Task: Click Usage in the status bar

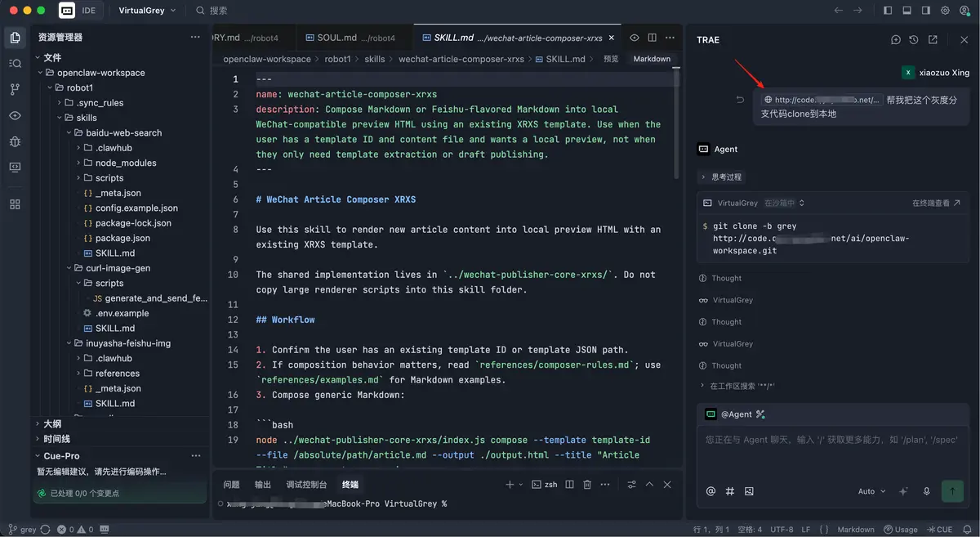Action: coord(901,530)
